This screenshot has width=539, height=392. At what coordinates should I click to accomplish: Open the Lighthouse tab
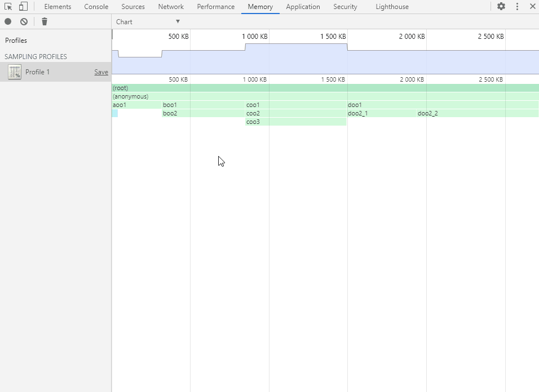point(392,7)
